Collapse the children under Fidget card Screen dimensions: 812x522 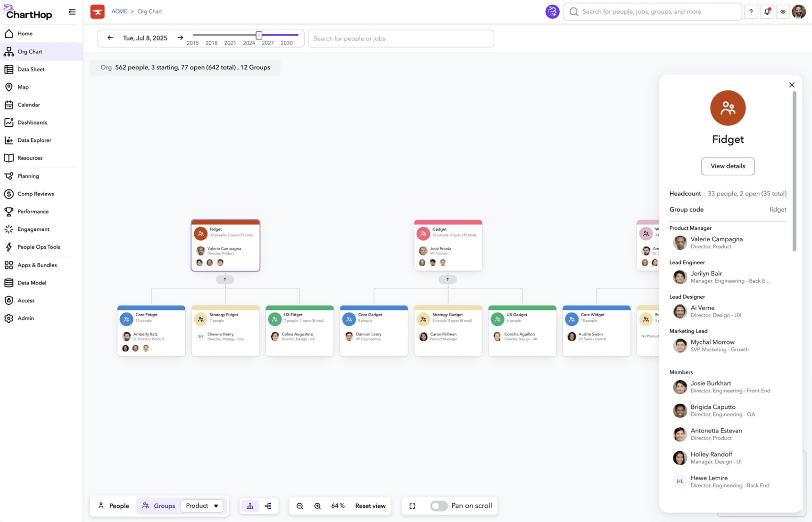225,279
